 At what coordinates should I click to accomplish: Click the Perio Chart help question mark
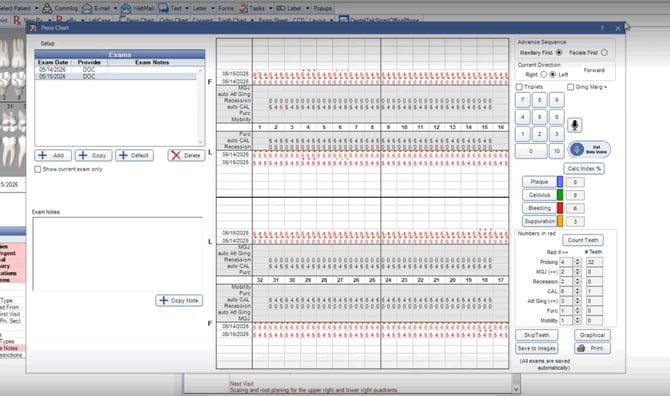pyautogui.click(x=602, y=28)
